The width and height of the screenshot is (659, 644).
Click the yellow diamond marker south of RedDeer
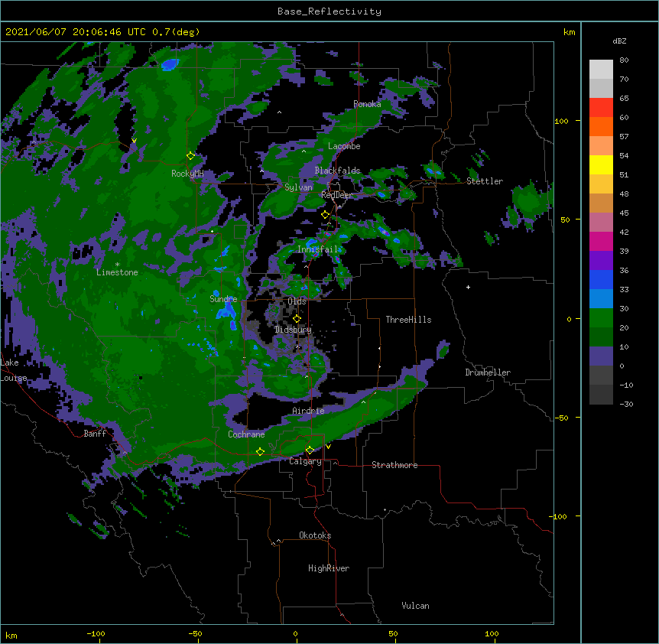click(325, 215)
